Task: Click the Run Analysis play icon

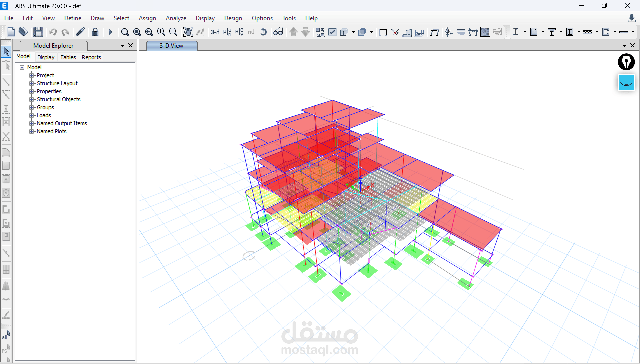Action: coord(111,32)
